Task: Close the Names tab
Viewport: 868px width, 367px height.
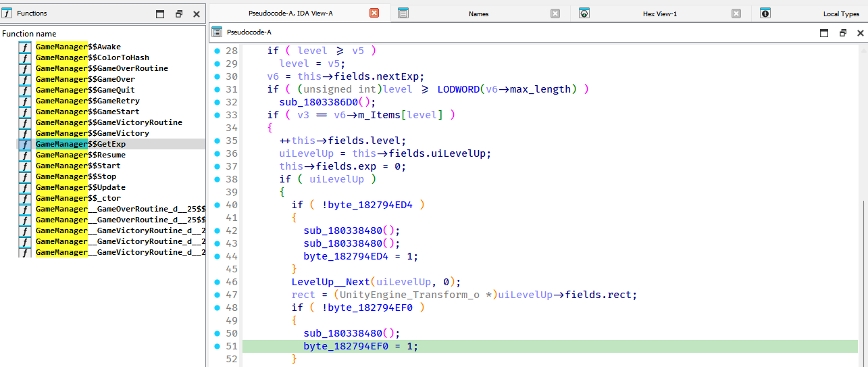Action: pos(555,13)
